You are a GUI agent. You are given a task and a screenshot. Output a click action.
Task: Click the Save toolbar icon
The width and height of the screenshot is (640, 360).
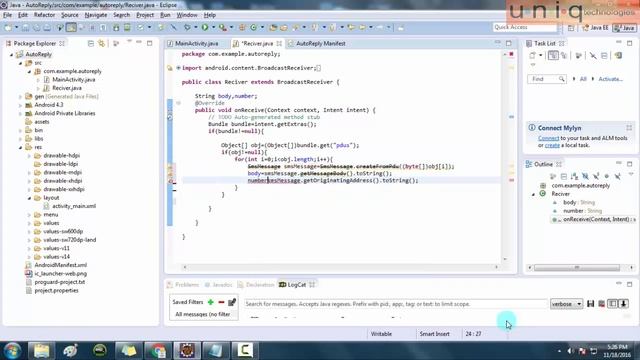[x=25, y=27]
